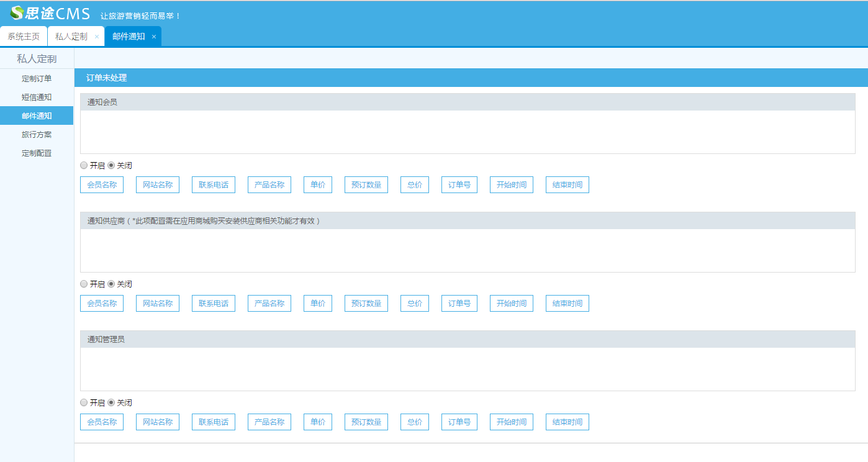
Task: Switch to the 系统主页 tab
Action: (24, 37)
